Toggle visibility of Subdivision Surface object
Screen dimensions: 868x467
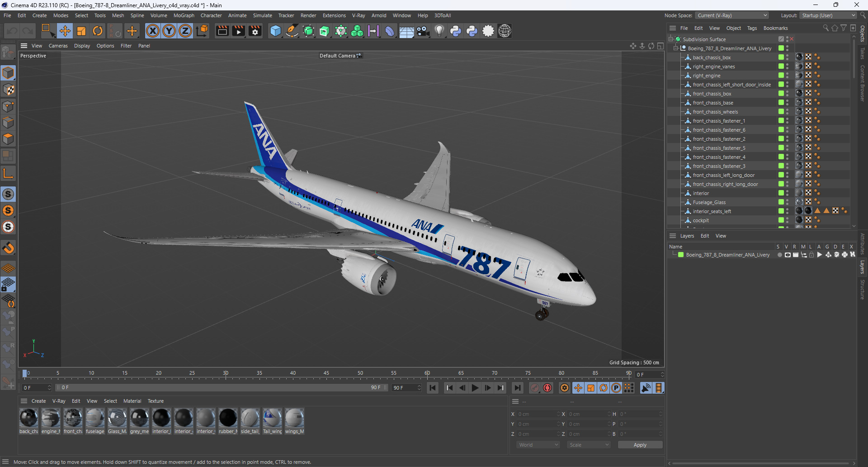pos(787,39)
